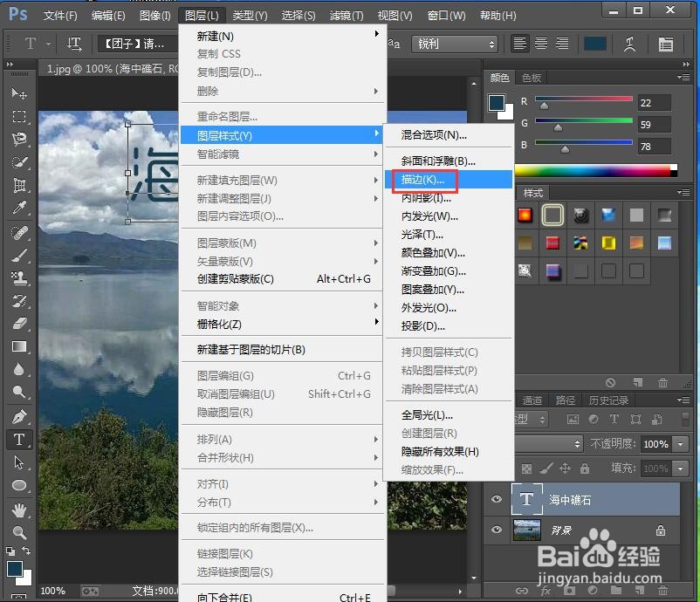Hide the 海中礁石 text layer
Screen dimensions: 700x602
pyautogui.click(x=497, y=499)
